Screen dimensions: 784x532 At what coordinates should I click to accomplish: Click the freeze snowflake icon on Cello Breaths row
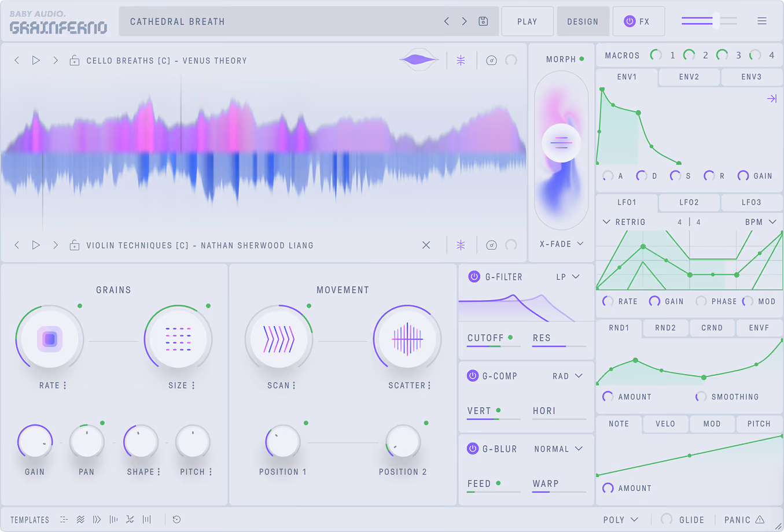461,60
